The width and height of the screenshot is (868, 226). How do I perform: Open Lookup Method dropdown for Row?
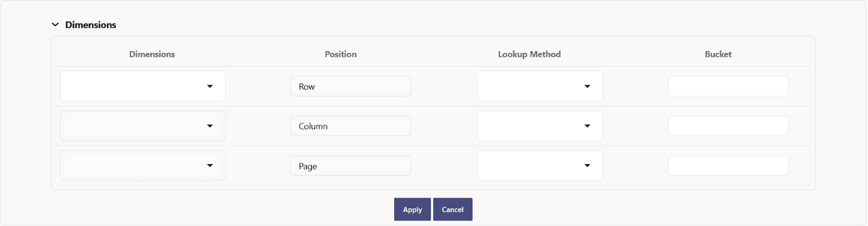point(539,86)
